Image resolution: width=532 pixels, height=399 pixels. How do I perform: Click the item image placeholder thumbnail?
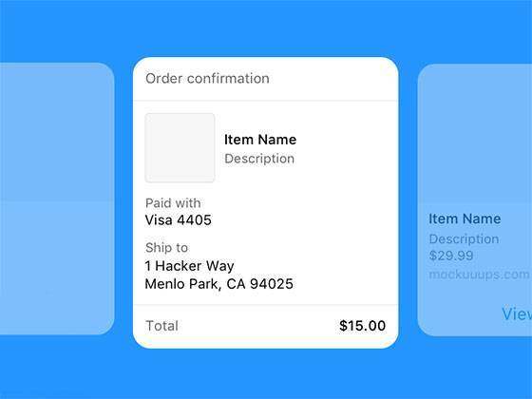[x=180, y=148]
